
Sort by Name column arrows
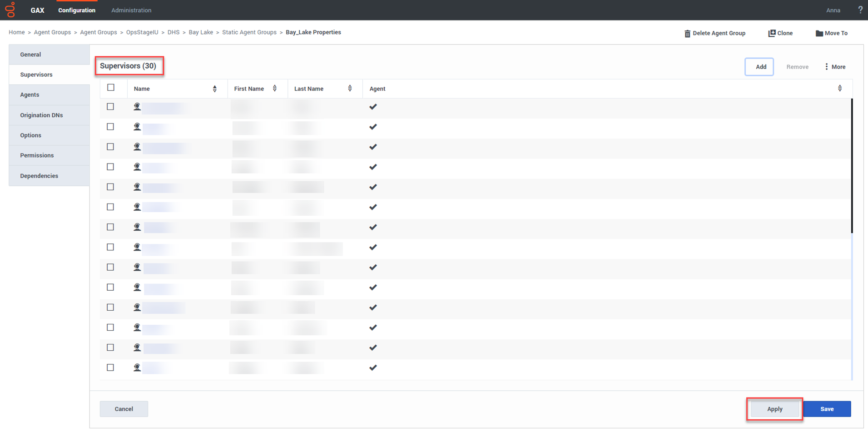tap(215, 89)
